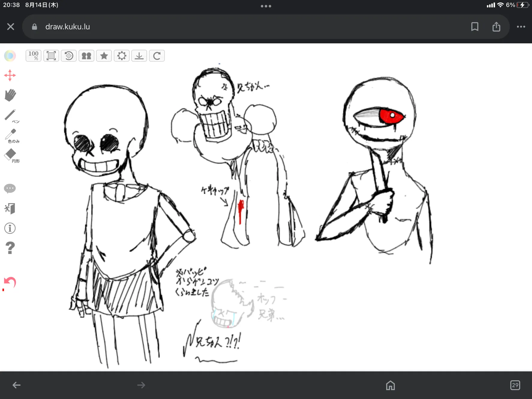Open the browser more options menu
The height and width of the screenshot is (399, 532).
click(x=521, y=27)
